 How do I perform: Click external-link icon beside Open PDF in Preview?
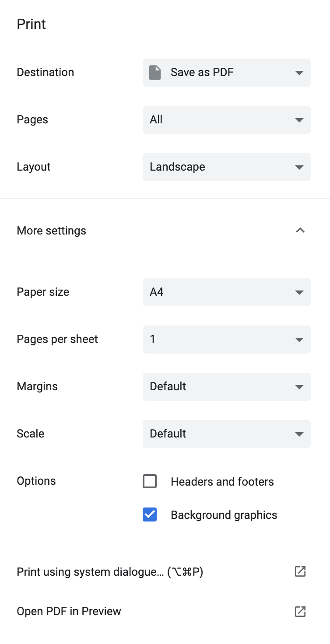click(x=300, y=611)
